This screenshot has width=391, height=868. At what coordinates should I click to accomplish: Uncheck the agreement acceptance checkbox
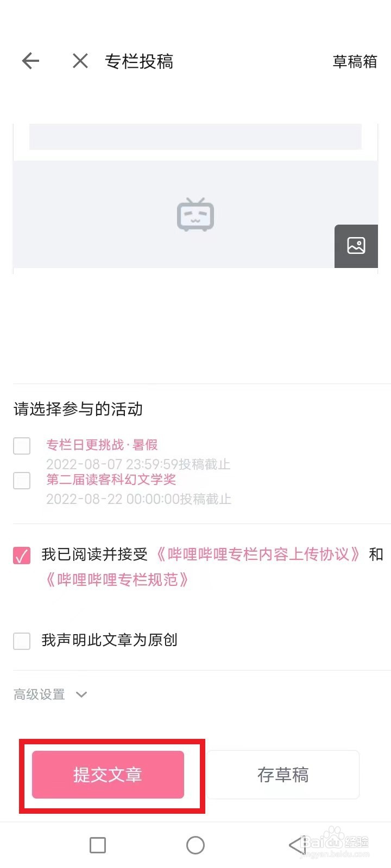tap(22, 556)
